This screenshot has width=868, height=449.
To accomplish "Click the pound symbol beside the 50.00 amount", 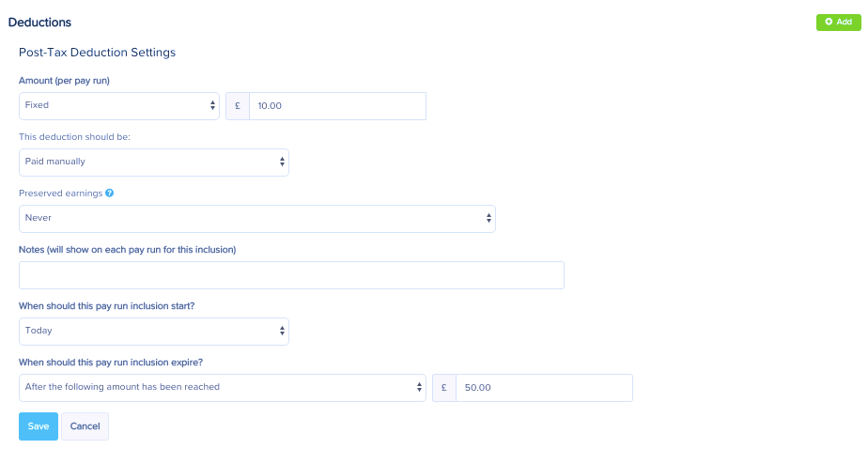I will (444, 388).
